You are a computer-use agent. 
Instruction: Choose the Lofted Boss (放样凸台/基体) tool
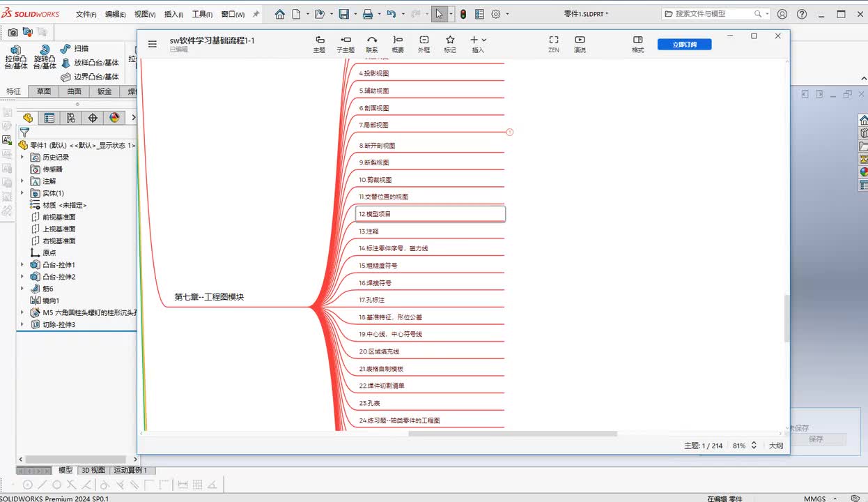click(90, 63)
